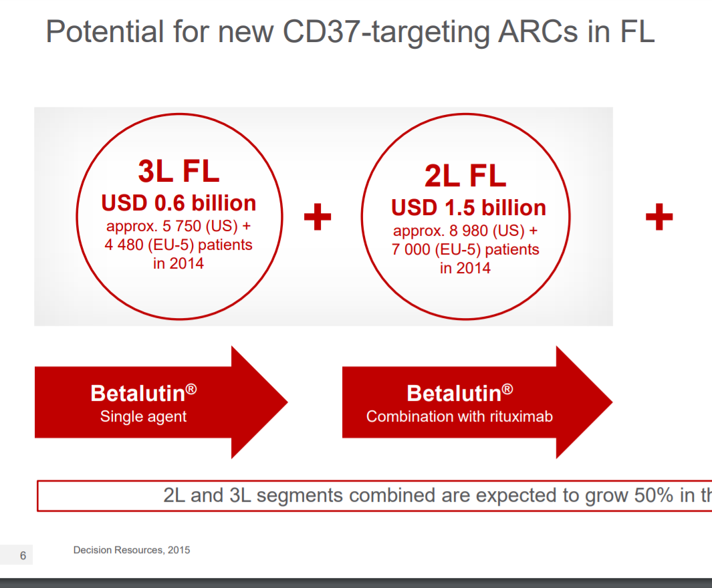Click the "Single agent" label
Viewport: 712px width, 588px height.
(x=144, y=416)
